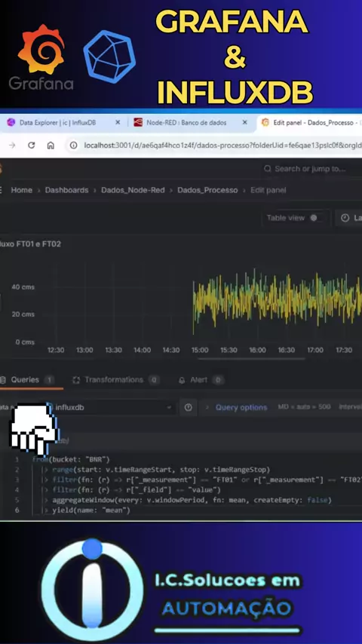This screenshot has width=362, height=644.
Task: Click the browser forward arrow
Action: pos(12,145)
